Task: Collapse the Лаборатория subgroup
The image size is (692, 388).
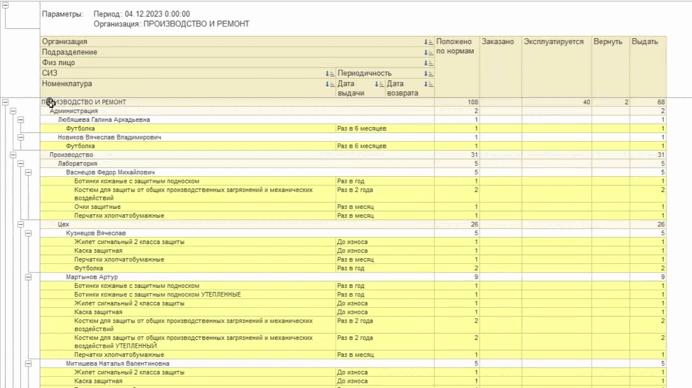Action: (21, 164)
